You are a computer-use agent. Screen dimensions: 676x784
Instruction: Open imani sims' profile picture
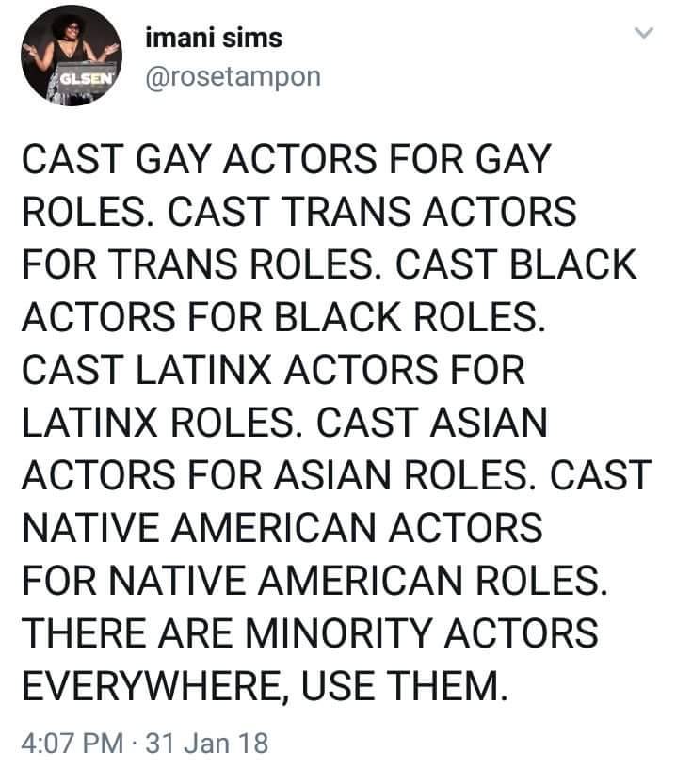[72, 56]
